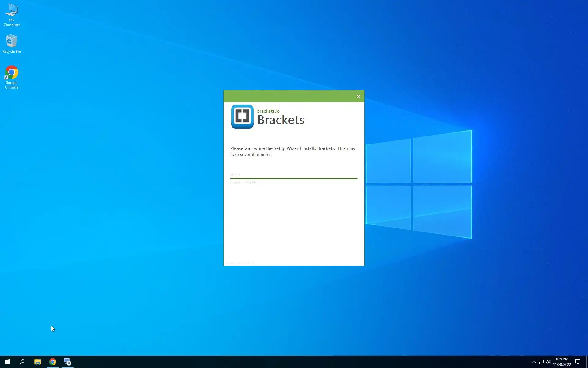The width and height of the screenshot is (588, 368).
Task: Click the brackets.io link text
Action: 268,111
